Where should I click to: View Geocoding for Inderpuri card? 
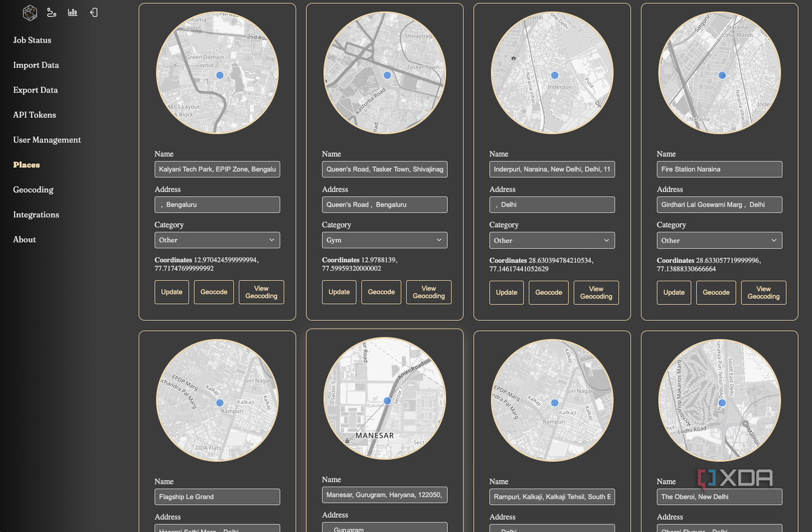[x=597, y=292]
